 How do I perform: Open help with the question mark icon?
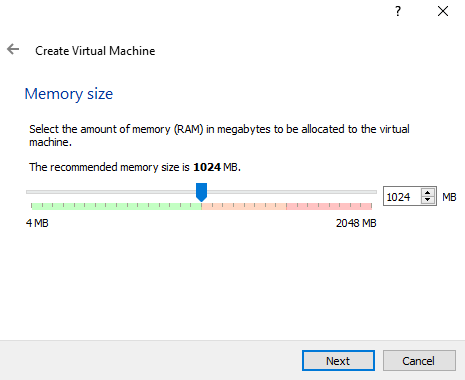tap(398, 11)
